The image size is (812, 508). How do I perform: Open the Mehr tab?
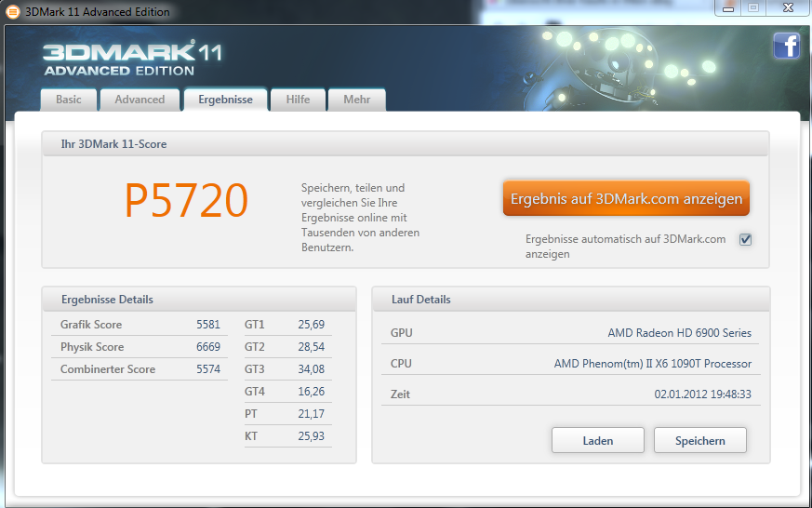(357, 100)
